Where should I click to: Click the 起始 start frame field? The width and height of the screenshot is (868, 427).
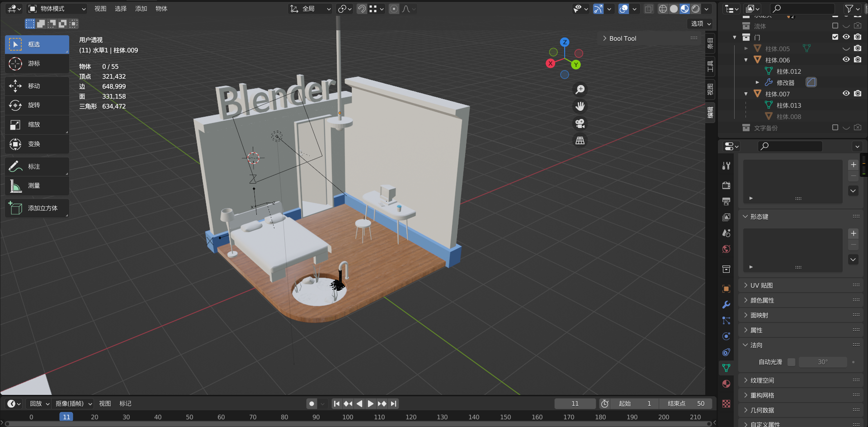(634, 403)
